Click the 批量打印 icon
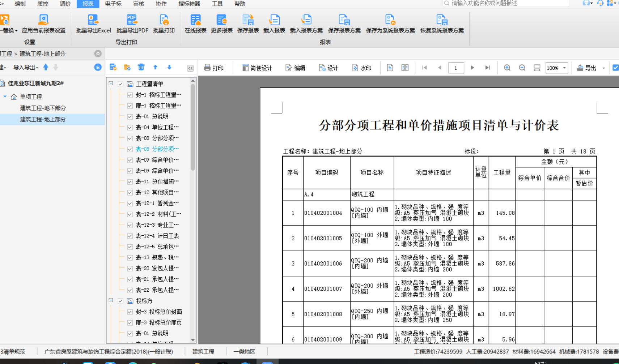The image size is (619, 364). pos(164,20)
